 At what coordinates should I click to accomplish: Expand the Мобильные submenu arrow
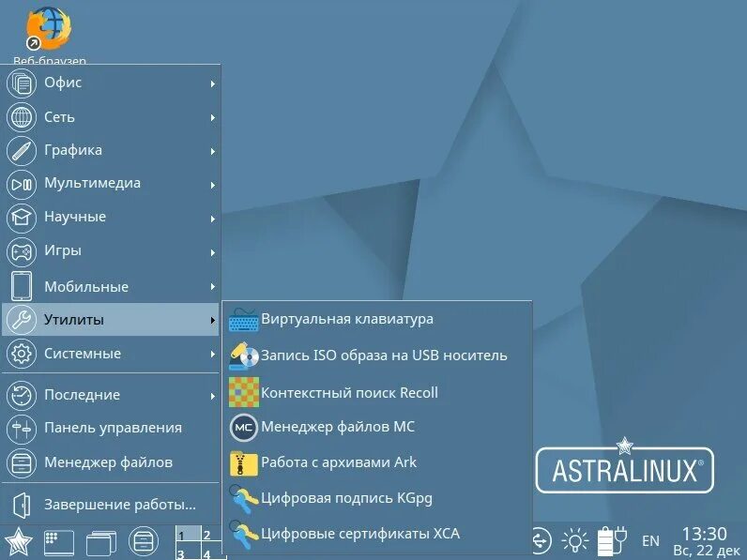point(213,287)
